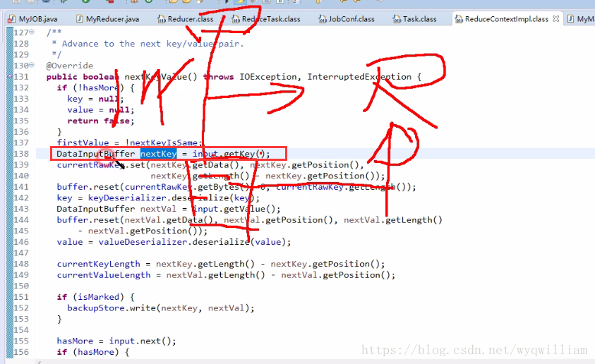
Task: Open the MyReducer.java tab
Action: click(x=108, y=19)
